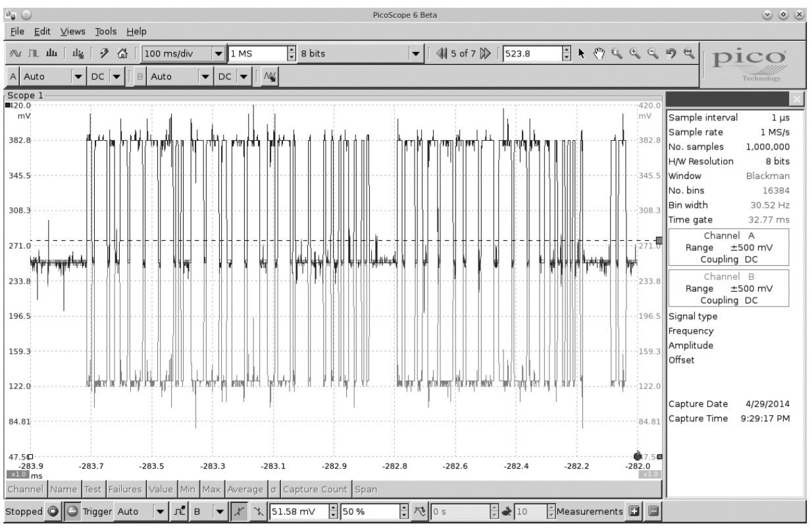Open Spectrum options icon
The width and height of the screenshot is (812, 528).
[x=78, y=53]
